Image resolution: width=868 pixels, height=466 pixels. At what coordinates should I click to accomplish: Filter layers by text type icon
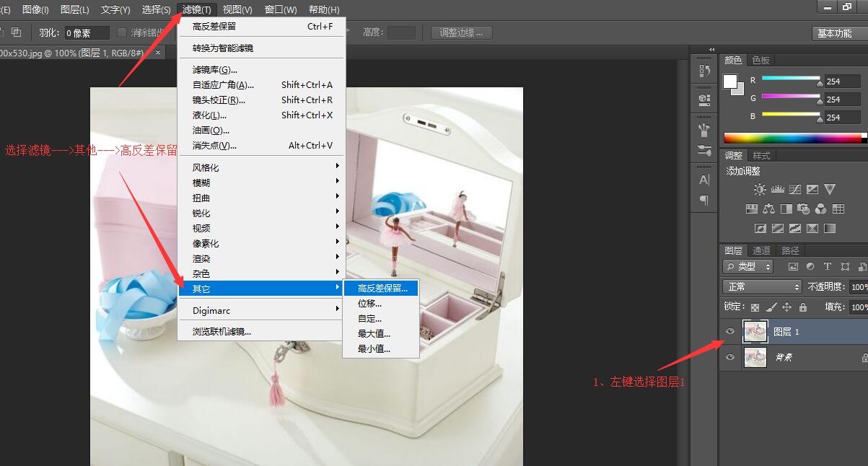point(828,267)
